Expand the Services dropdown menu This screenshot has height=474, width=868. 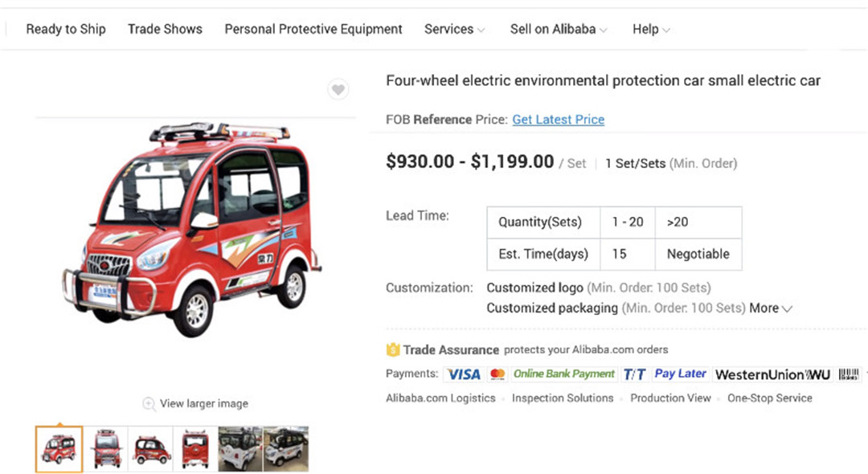[454, 29]
